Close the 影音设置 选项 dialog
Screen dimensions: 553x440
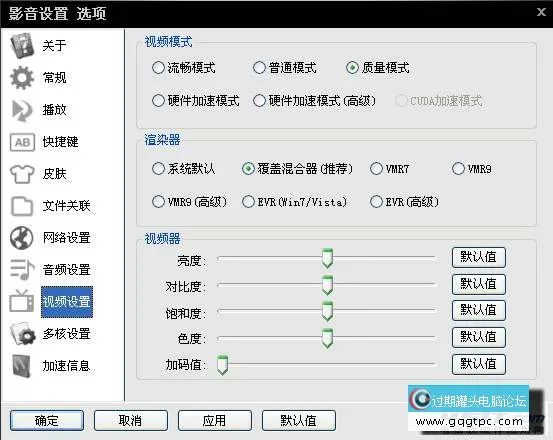[x=541, y=12]
